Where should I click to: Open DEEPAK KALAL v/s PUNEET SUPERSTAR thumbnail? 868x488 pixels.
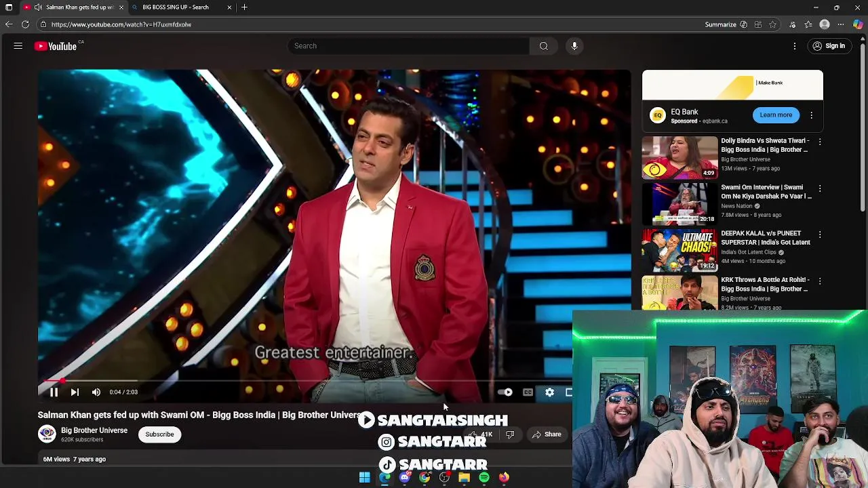coord(679,250)
